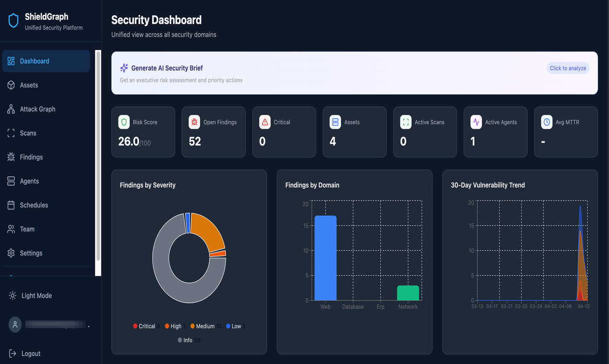
Task: Switch to Light Mode
Action: pyautogui.click(x=30, y=296)
